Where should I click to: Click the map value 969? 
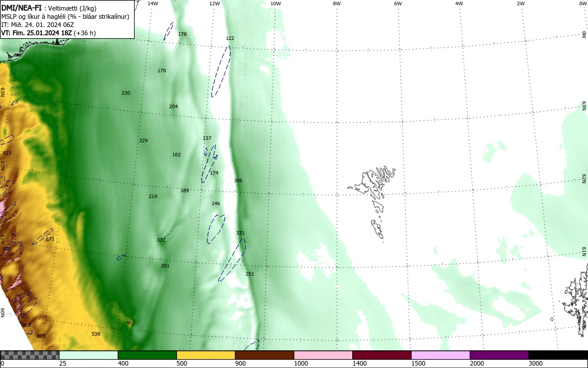(26, 325)
